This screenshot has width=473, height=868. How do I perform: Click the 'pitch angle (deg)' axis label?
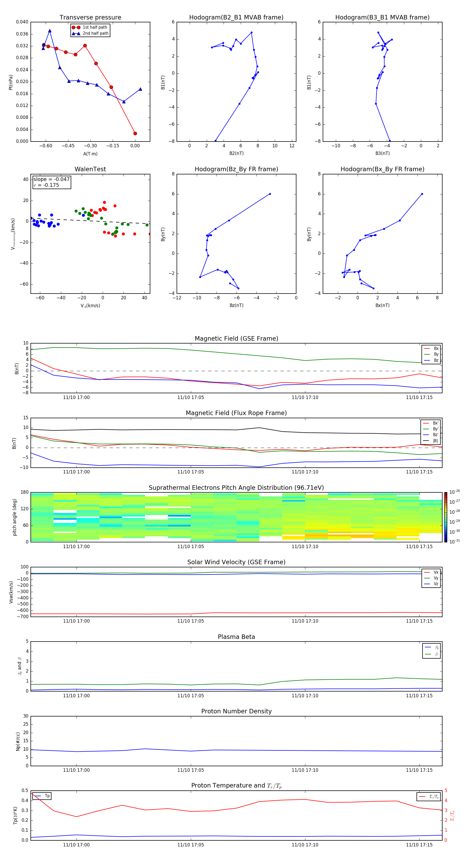[x=14, y=517]
